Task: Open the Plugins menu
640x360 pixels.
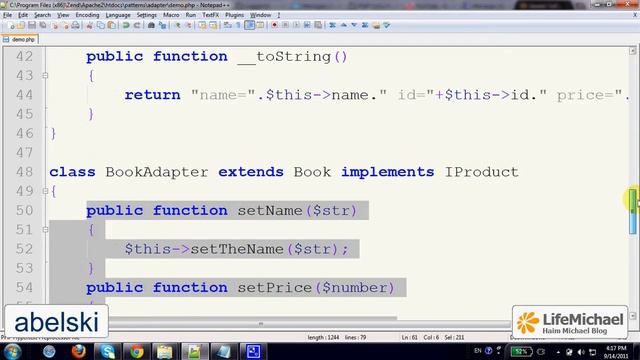Action: 234,15
